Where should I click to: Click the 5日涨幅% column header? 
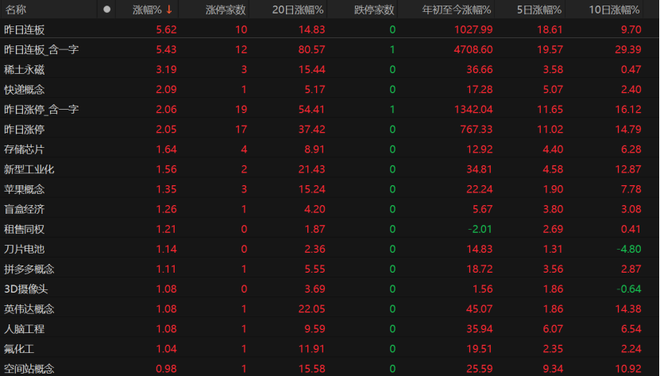tap(539, 10)
